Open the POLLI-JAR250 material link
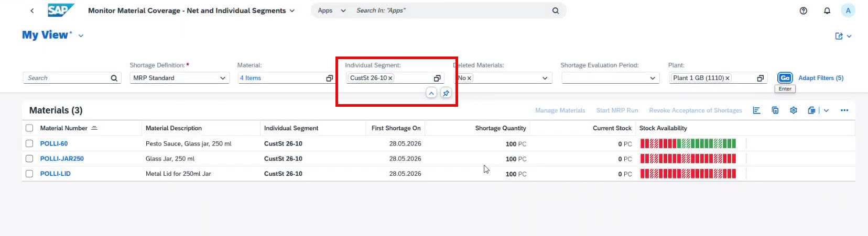Viewport: 868px width, 236px height. (62, 159)
